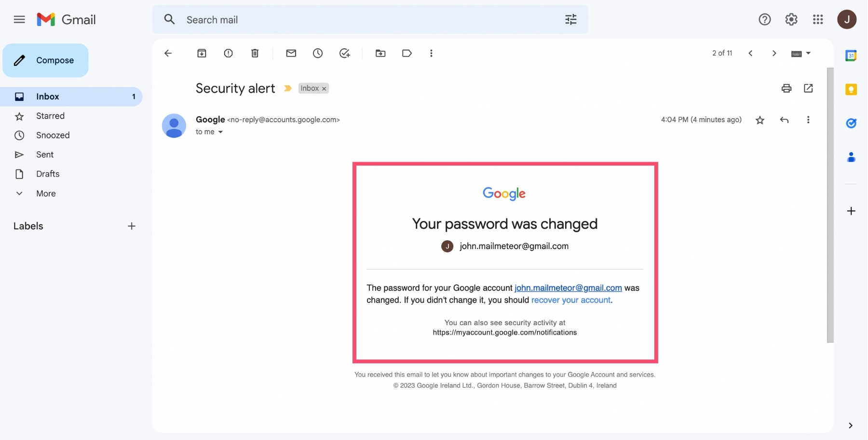This screenshot has width=868, height=440.
Task: Report this email as spam
Action: tap(228, 53)
